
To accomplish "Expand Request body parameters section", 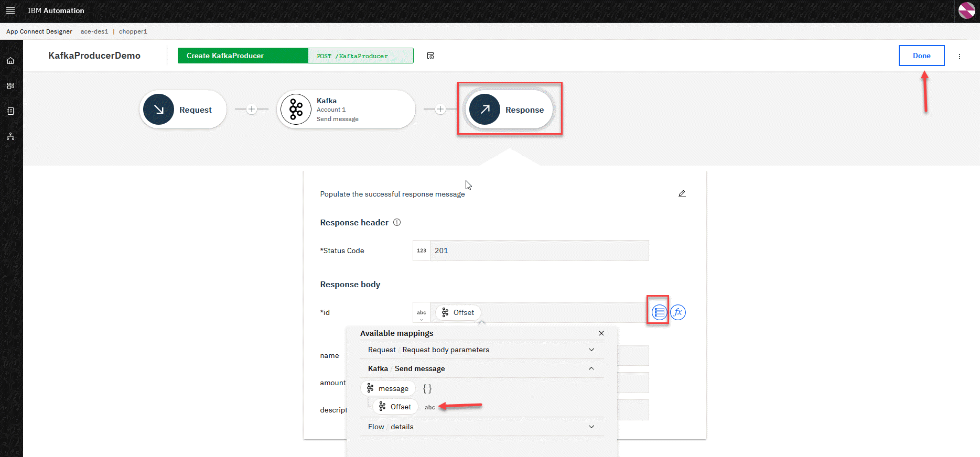I will [591, 350].
